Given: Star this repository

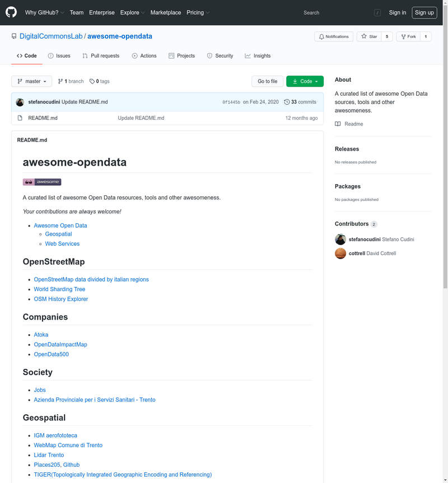Looking at the screenshot, I should [x=369, y=36].
